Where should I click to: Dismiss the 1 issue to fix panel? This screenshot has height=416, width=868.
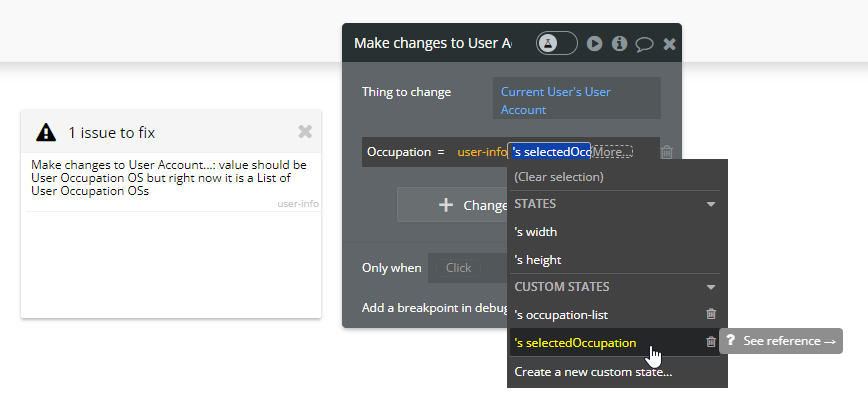(305, 131)
